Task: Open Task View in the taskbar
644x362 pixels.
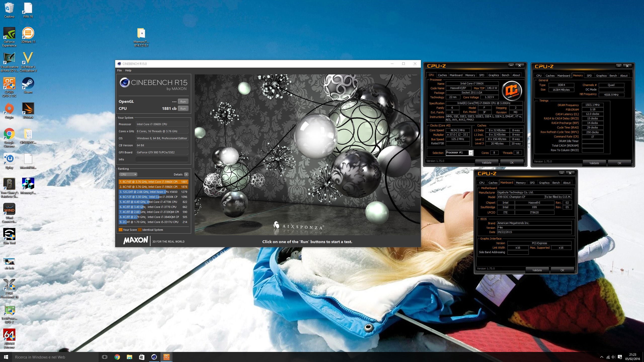Action: [105, 357]
